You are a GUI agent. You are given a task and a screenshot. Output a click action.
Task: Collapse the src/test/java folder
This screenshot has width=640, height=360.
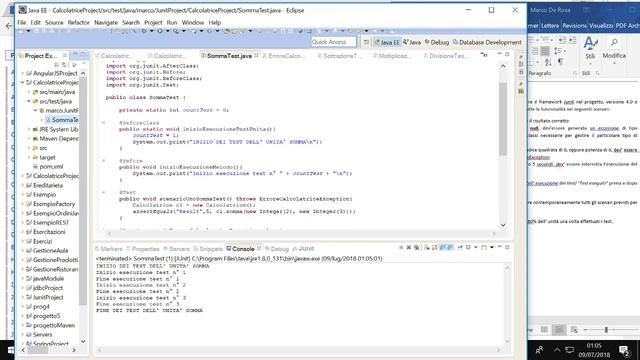pos(29,101)
